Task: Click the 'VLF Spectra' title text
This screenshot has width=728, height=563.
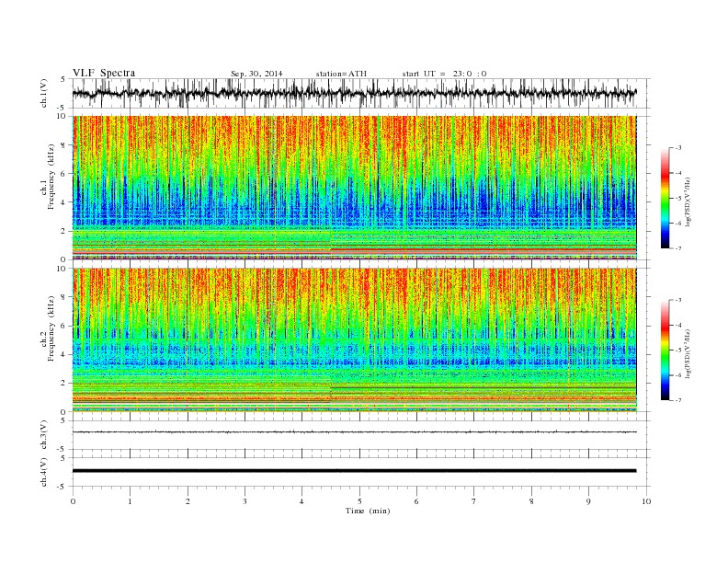Action: point(104,73)
